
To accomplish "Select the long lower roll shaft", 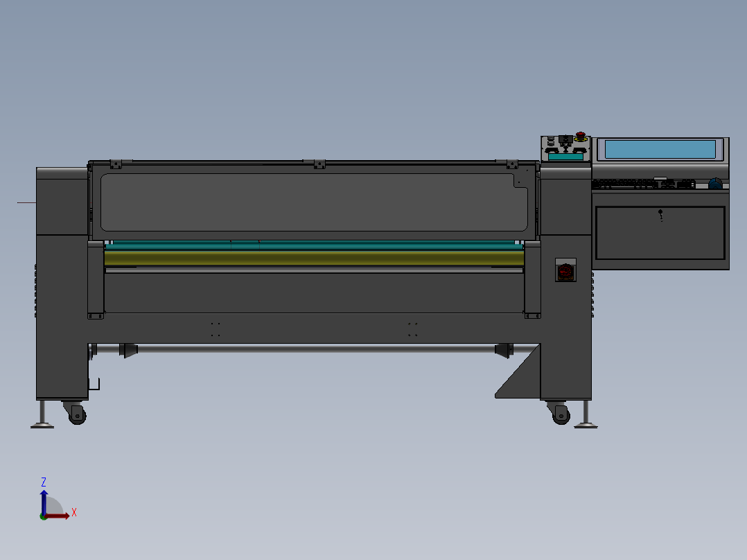I will click(315, 349).
